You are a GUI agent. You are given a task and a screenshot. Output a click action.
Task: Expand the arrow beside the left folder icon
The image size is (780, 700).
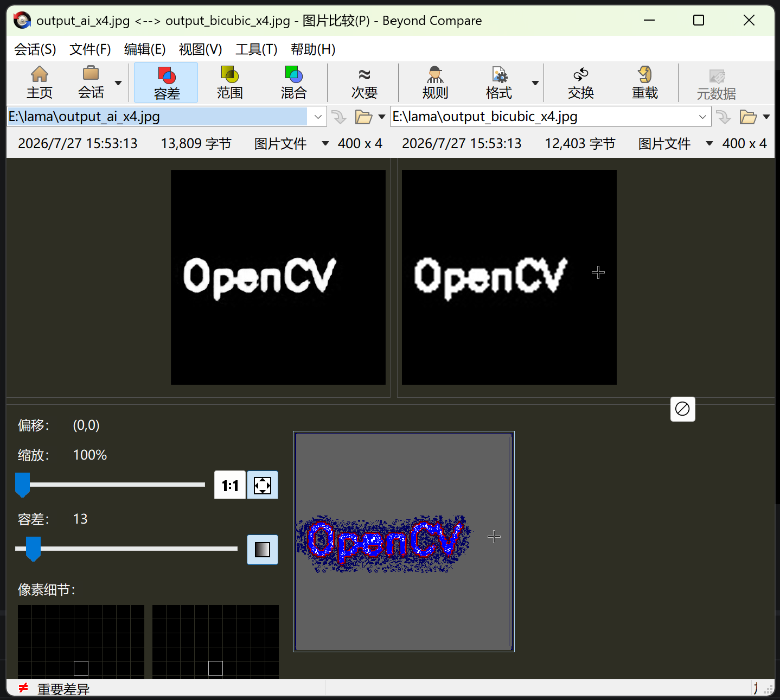pos(382,117)
